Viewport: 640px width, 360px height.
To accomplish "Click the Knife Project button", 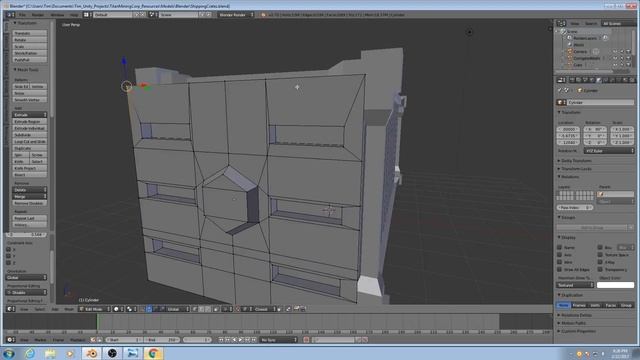I will (30, 168).
